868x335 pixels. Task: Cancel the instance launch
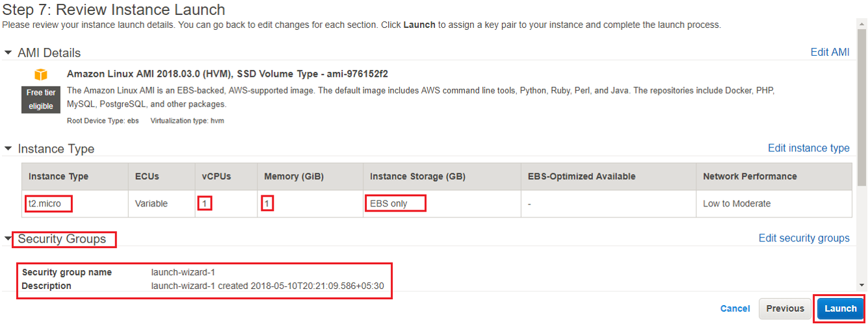click(735, 308)
